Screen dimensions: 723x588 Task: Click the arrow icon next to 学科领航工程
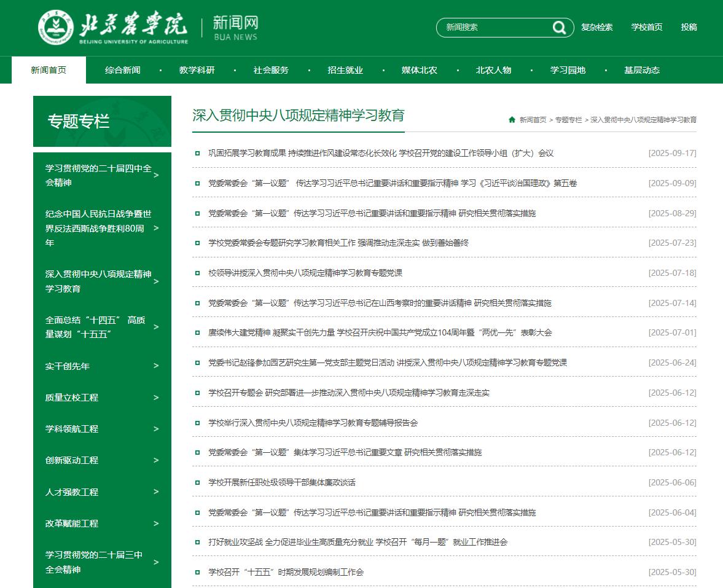pyautogui.click(x=156, y=429)
